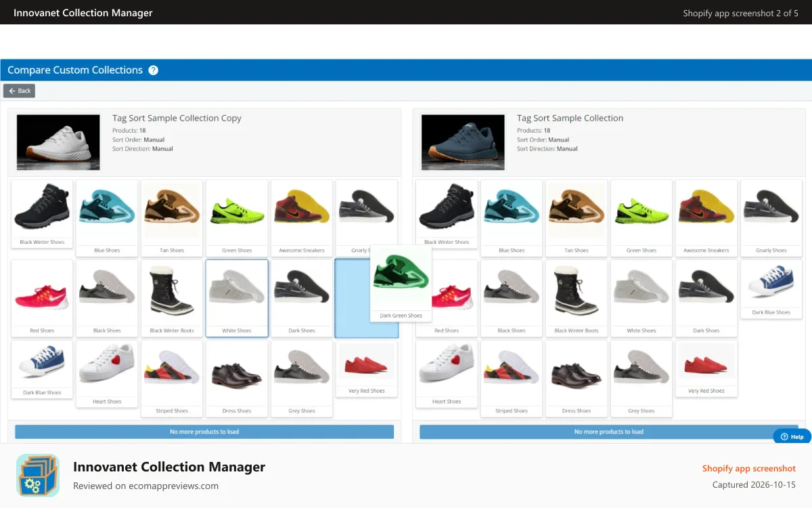The height and width of the screenshot is (508, 812).
Task: Click 'Reviewed on ecomappreviews.com' text
Action: pyautogui.click(x=145, y=486)
